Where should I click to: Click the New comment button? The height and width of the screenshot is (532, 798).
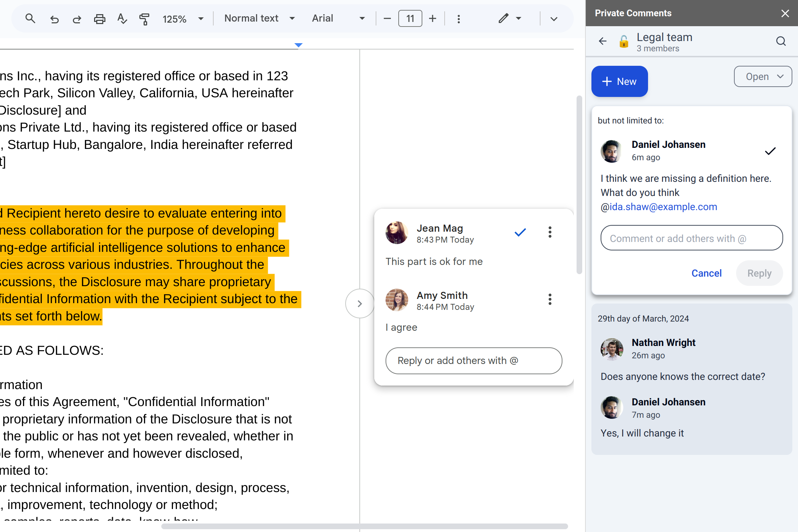(x=619, y=81)
